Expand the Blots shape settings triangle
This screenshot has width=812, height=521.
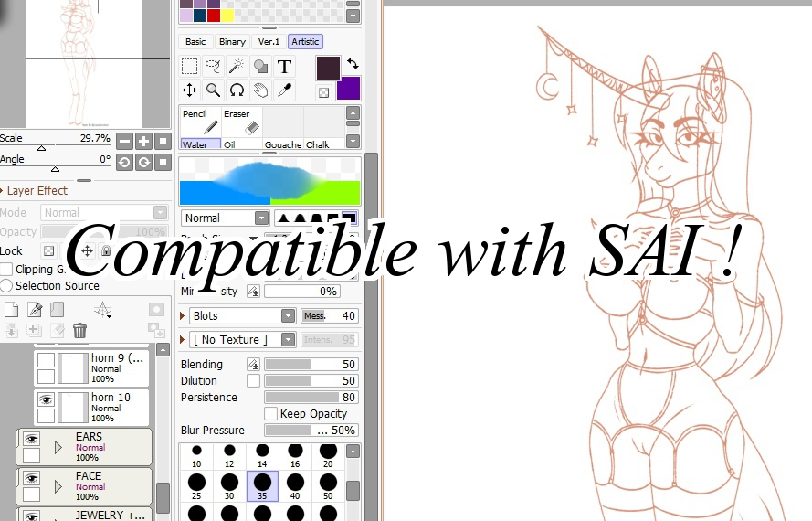183,315
